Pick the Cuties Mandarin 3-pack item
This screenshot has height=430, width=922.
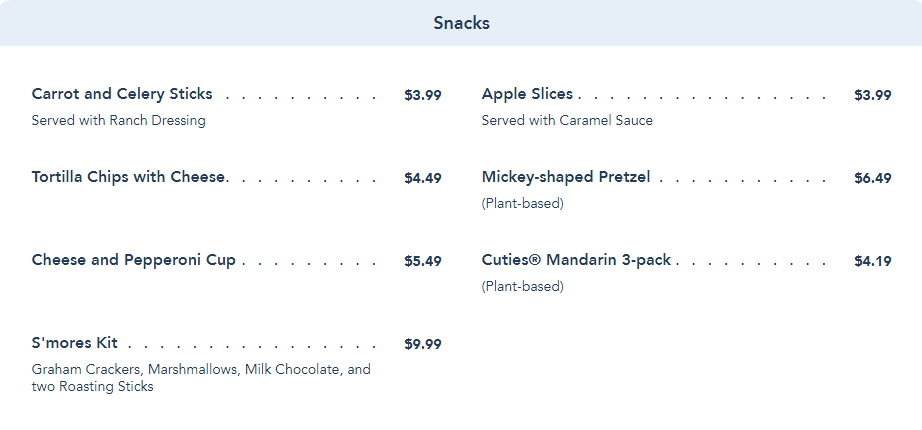coord(576,260)
